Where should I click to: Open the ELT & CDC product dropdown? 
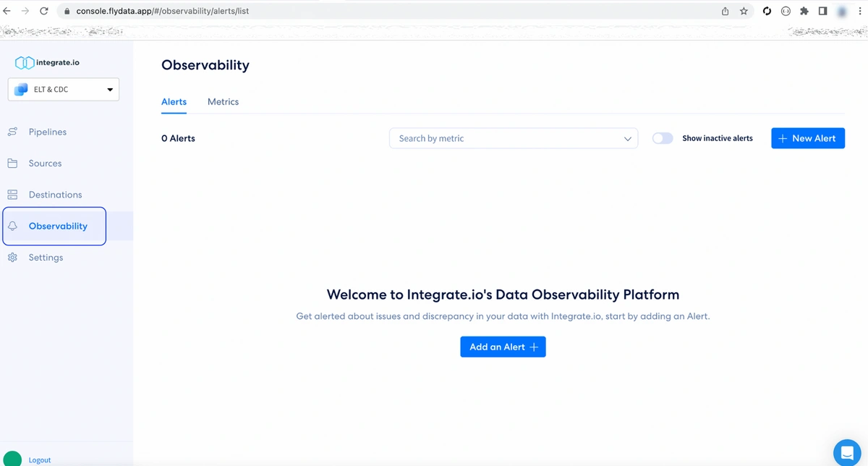[64, 90]
